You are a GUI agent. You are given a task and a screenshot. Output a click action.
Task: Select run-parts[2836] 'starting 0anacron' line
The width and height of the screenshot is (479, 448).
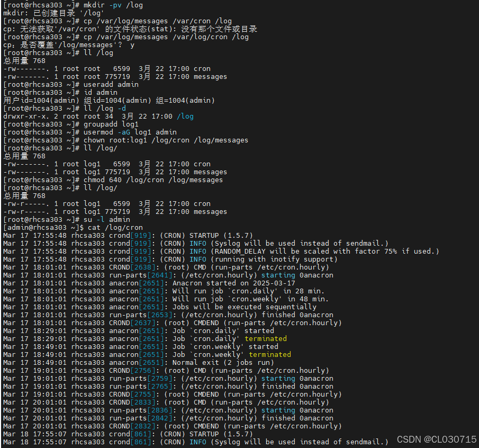168,410
